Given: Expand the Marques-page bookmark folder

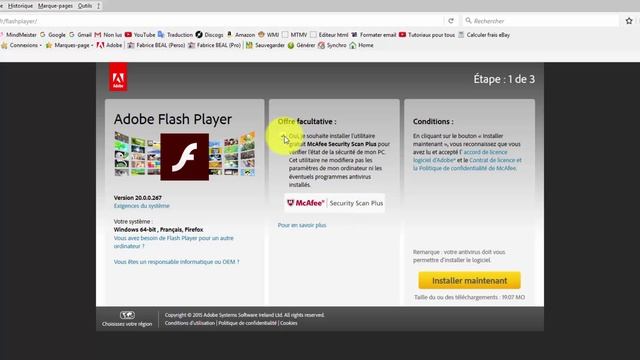Looking at the screenshot, I should click(69, 45).
